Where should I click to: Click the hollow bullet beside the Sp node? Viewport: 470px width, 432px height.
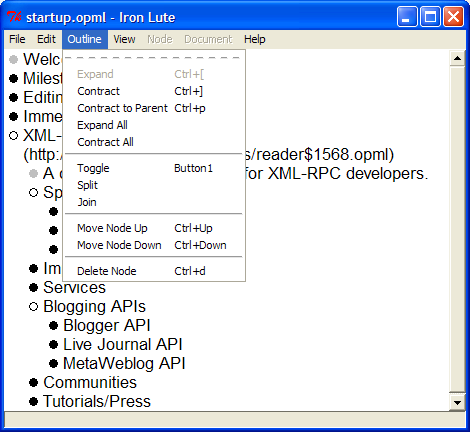pyautogui.click(x=33, y=192)
